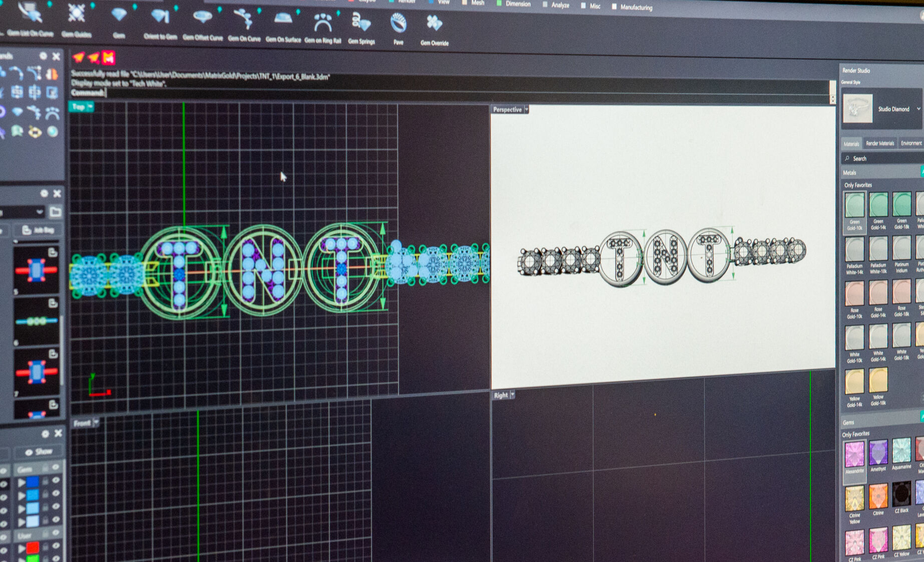Switch to the Render Materials tab

(x=880, y=143)
